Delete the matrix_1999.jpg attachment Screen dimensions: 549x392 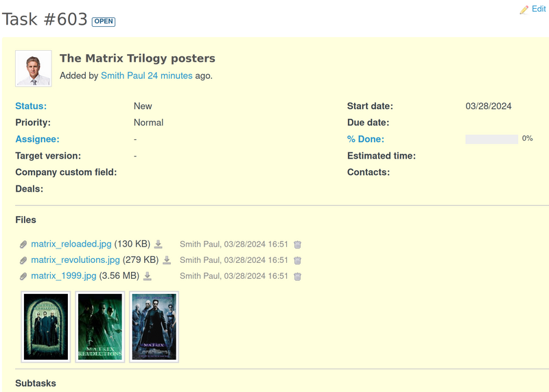click(297, 277)
